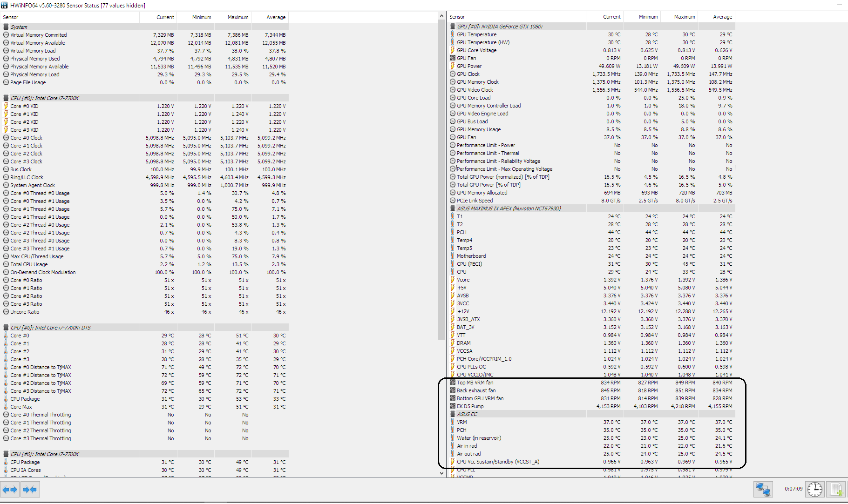The width and height of the screenshot is (848, 504).
Task: Select the Temp5 sensor row
Action: 591,248
